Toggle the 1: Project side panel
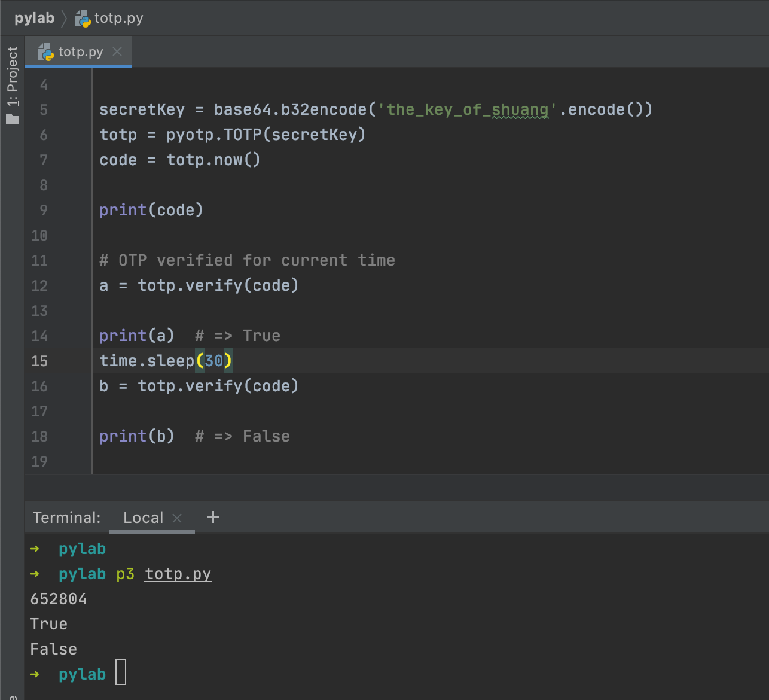The height and width of the screenshot is (700, 769). click(x=13, y=78)
